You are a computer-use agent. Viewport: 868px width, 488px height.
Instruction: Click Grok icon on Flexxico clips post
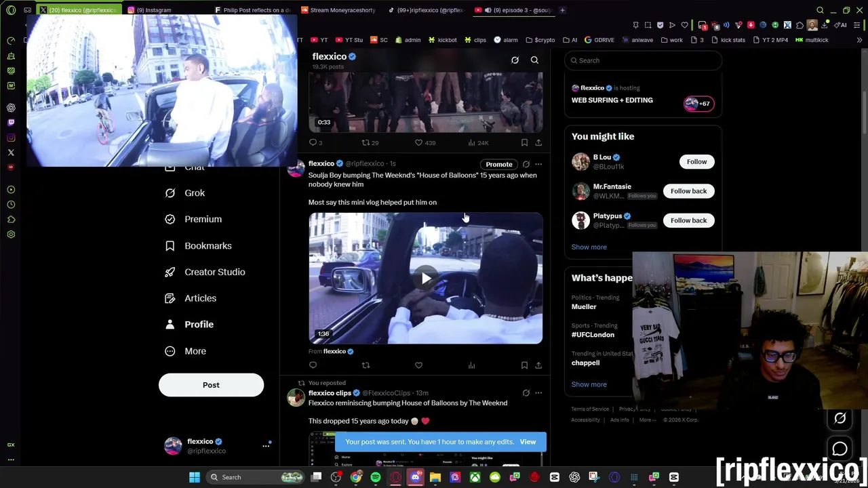point(526,393)
